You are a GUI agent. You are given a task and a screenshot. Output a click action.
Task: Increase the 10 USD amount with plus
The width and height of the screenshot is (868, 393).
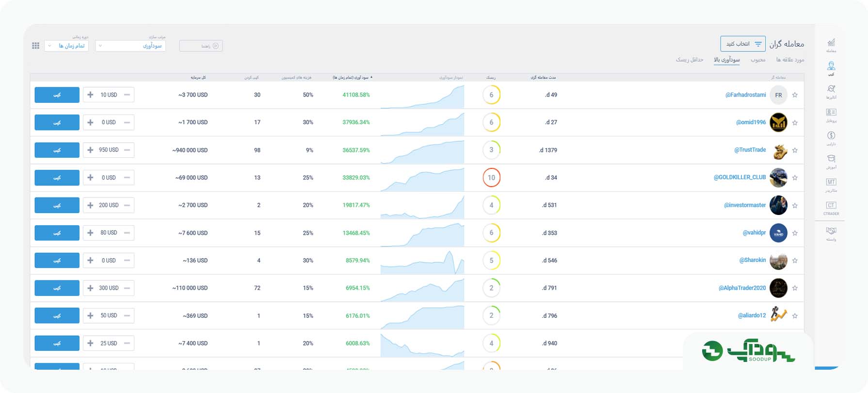(90, 95)
